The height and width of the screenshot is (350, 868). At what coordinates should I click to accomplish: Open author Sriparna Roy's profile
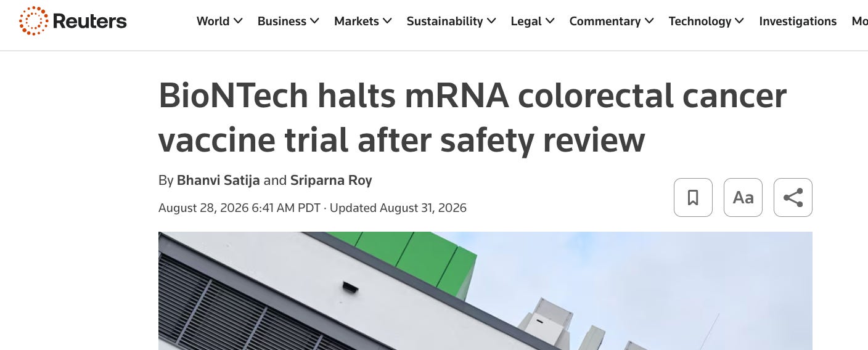[331, 181]
